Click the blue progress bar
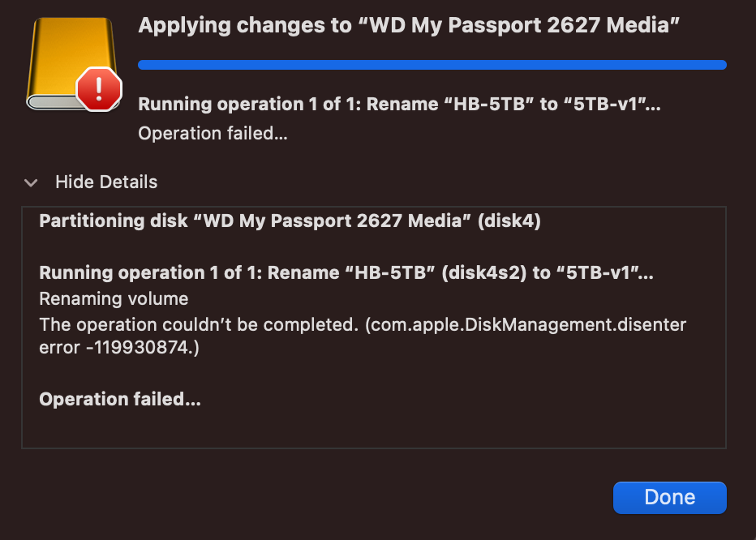 [x=432, y=65]
